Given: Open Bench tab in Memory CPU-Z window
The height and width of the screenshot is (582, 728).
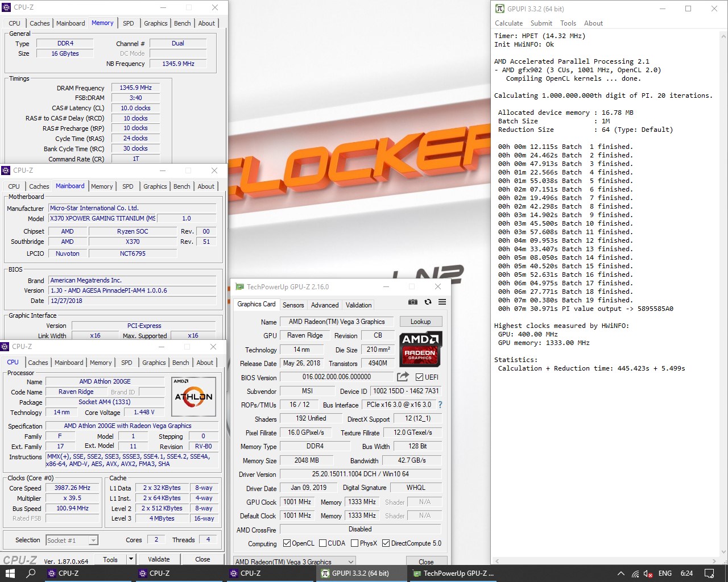Looking at the screenshot, I should (183, 23).
